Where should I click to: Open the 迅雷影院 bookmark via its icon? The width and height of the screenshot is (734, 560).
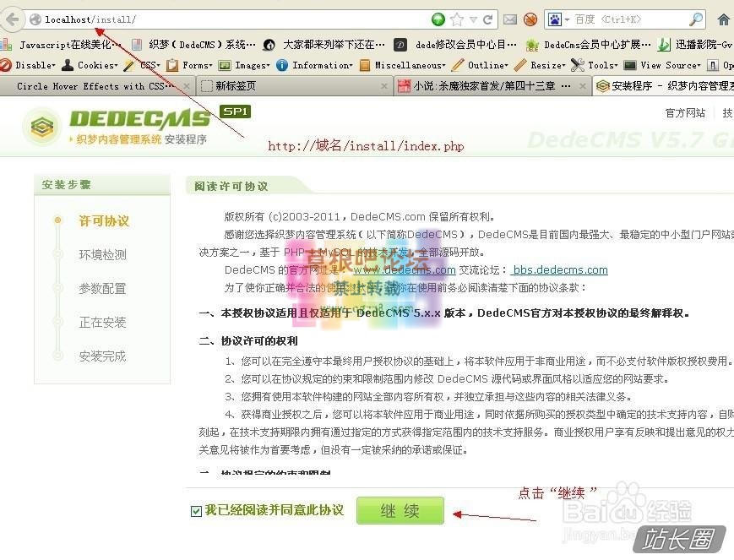[x=664, y=44]
